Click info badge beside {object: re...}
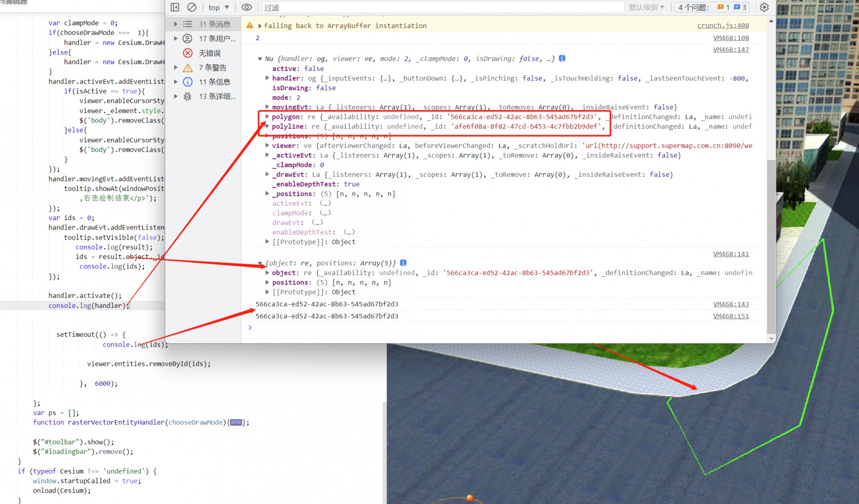The height and width of the screenshot is (504, 859). pos(403,263)
